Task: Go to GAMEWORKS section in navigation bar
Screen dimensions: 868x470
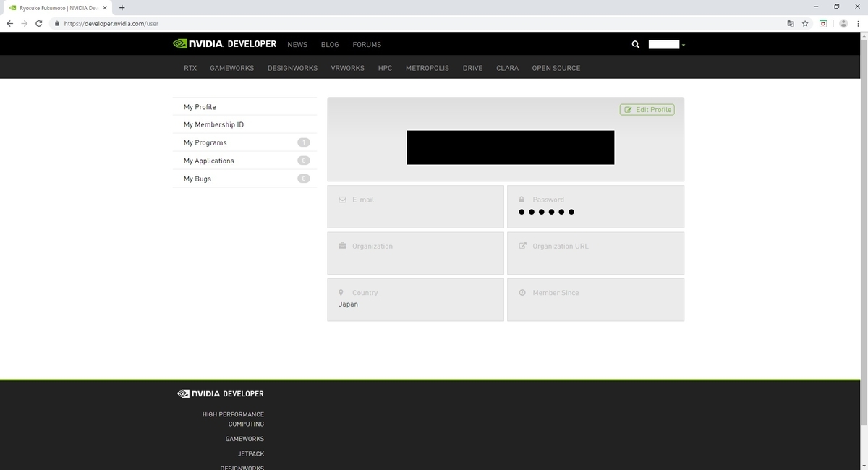Action: tap(231, 68)
